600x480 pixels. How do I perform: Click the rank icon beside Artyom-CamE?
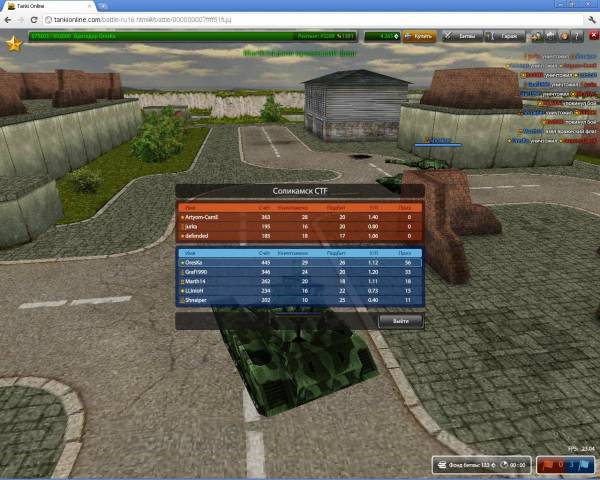(x=183, y=217)
